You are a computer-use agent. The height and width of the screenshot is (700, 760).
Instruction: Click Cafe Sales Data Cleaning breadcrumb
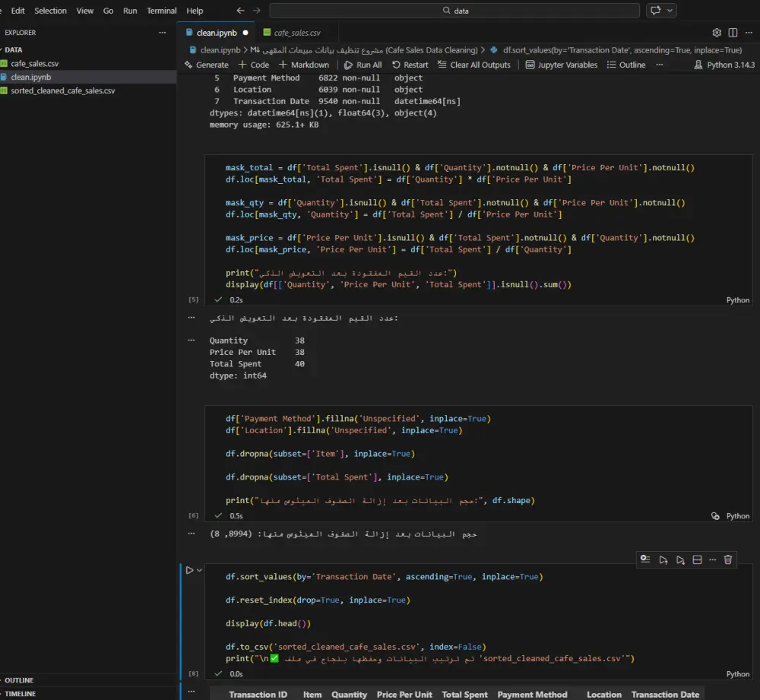pos(364,50)
